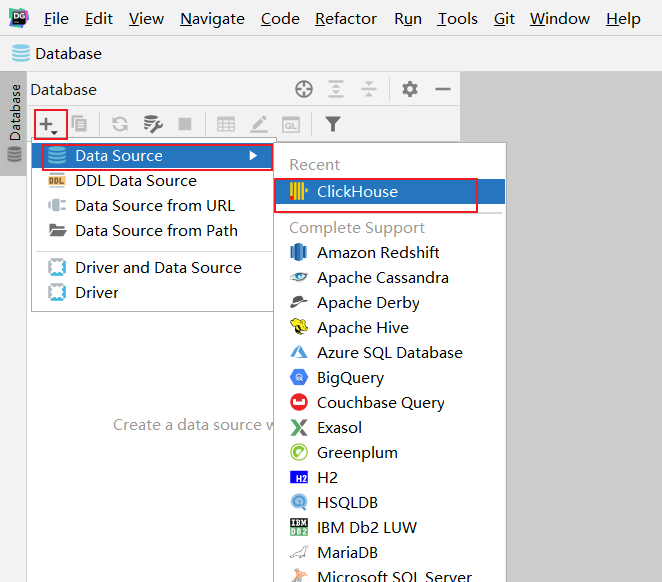Open the Tools menu
Viewport: 662px width, 582px height.
[457, 19]
